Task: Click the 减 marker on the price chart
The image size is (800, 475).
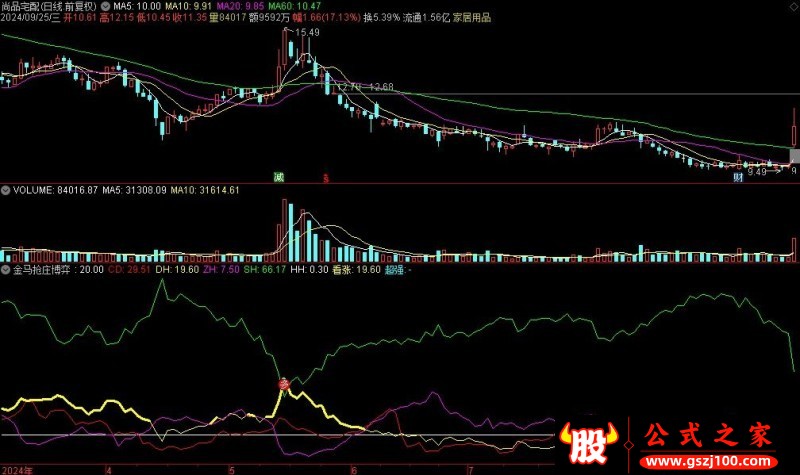Action: (x=279, y=177)
